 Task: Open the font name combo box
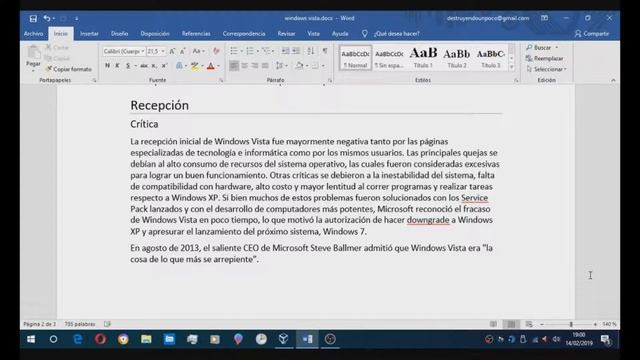pyautogui.click(x=124, y=51)
